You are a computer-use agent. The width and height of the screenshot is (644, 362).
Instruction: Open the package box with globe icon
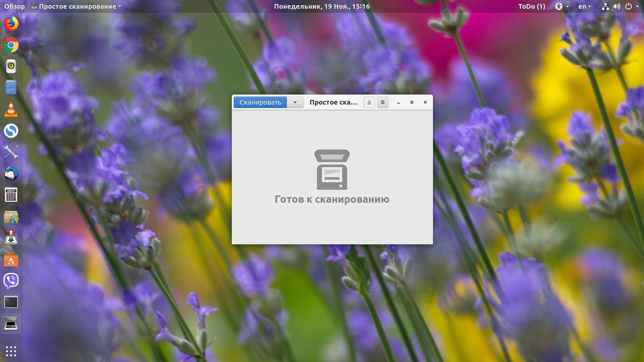(x=11, y=217)
